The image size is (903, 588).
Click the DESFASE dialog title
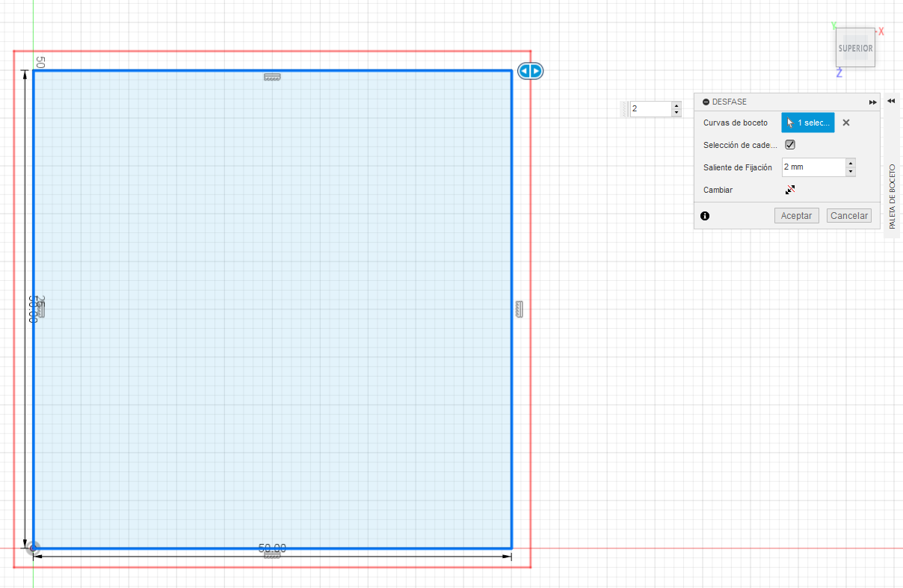[x=730, y=102]
